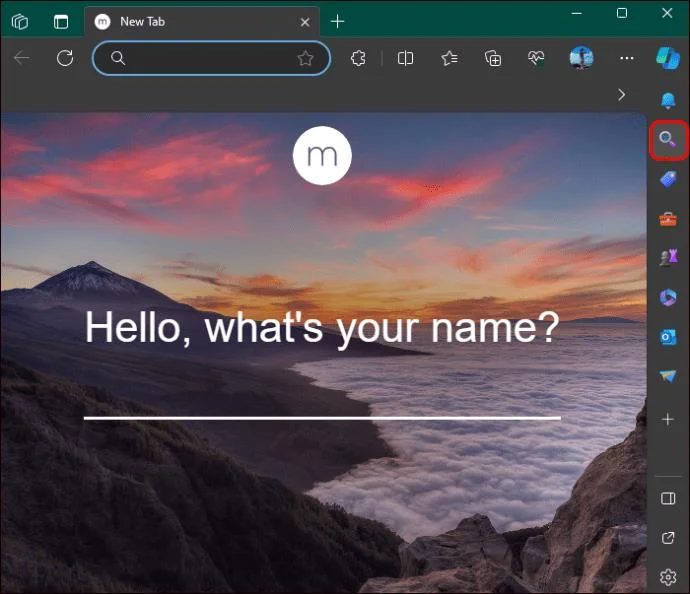
Task: Open the Search icon in the sidebar
Action: click(667, 140)
